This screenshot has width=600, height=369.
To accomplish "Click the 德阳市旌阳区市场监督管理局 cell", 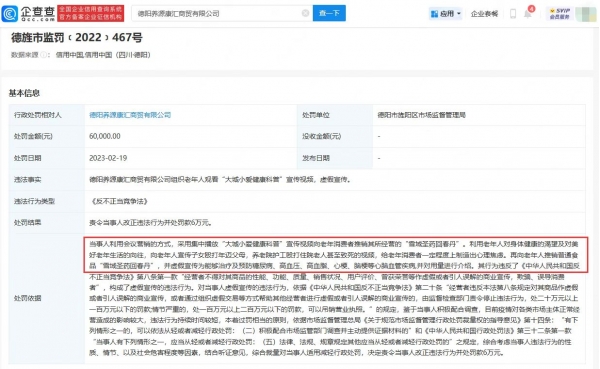I will tap(421, 115).
